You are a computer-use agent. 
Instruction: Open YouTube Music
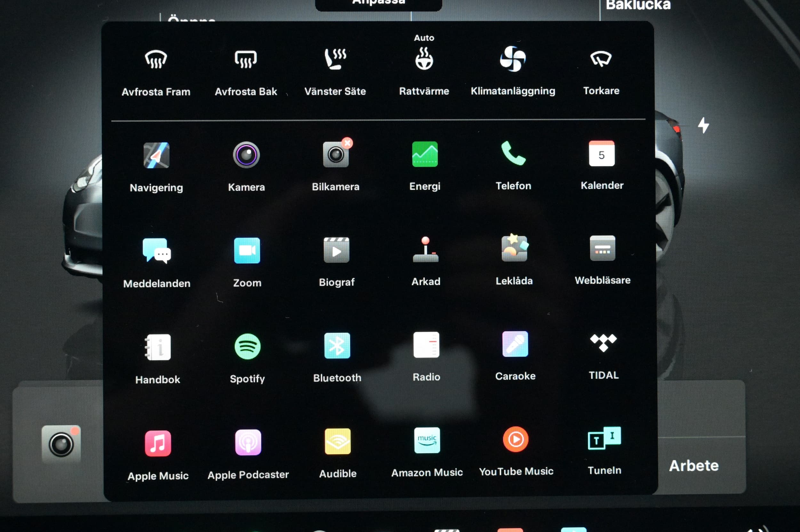[x=516, y=439]
